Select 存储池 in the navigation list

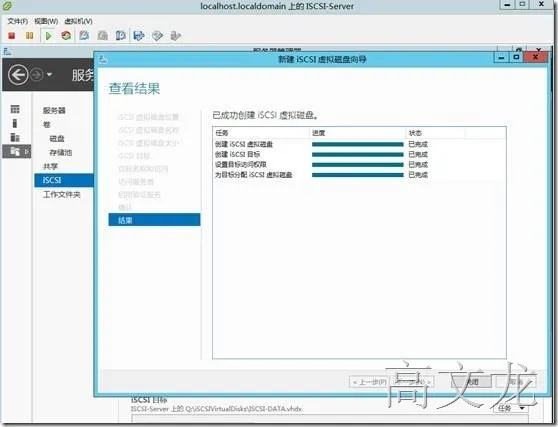pos(60,152)
